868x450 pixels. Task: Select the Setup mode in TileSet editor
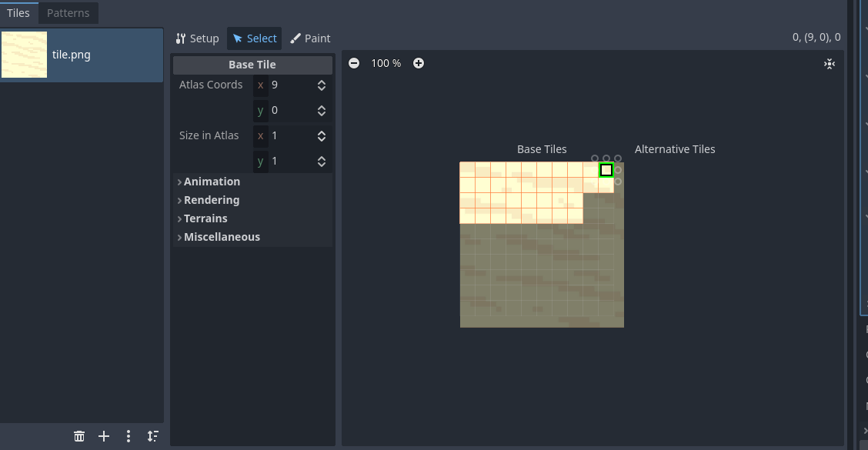(x=197, y=38)
